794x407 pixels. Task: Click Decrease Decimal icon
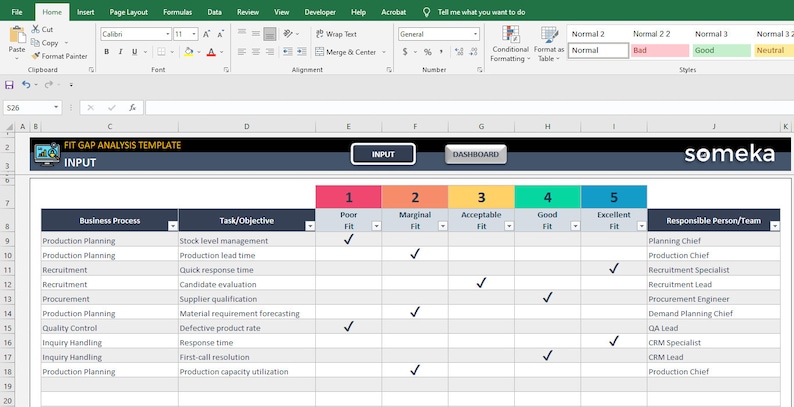pyautogui.click(x=473, y=52)
